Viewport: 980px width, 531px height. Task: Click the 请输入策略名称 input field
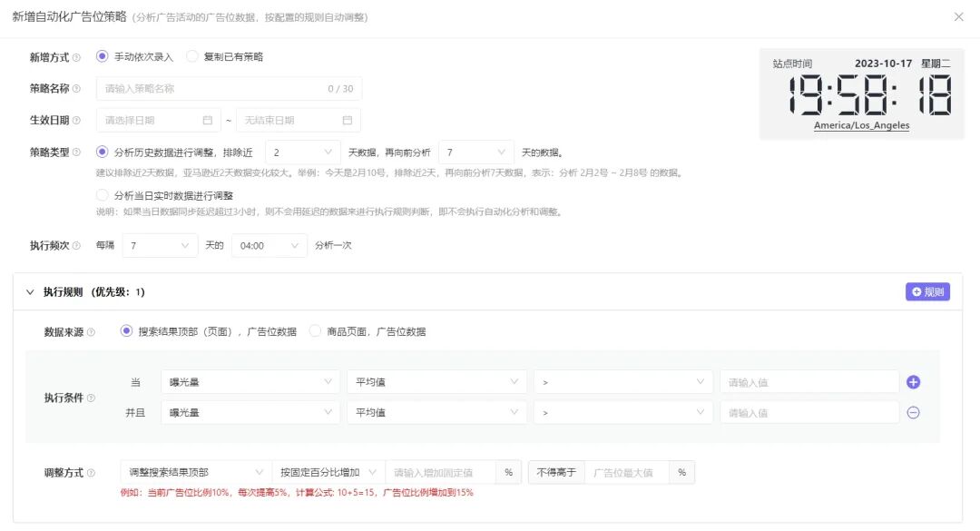(227, 88)
